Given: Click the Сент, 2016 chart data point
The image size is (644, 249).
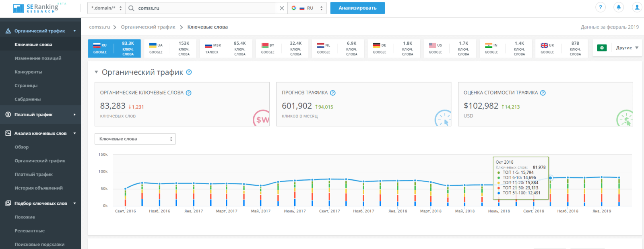Looking at the screenshot, I should point(126,189).
